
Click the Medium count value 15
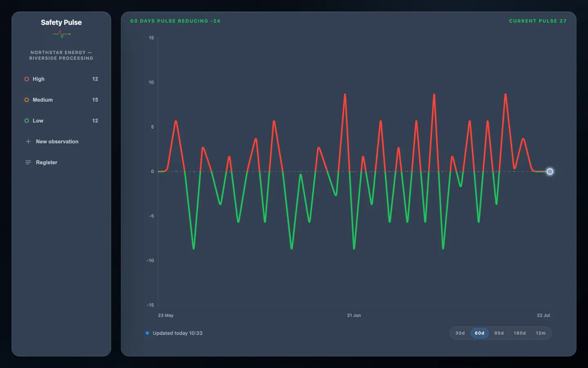pos(95,100)
